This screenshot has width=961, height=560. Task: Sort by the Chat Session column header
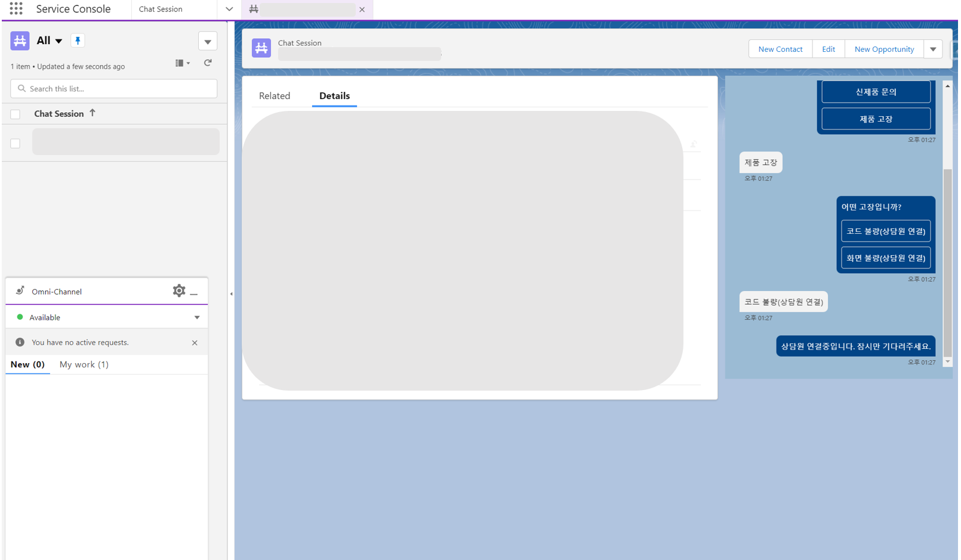pos(59,114)
